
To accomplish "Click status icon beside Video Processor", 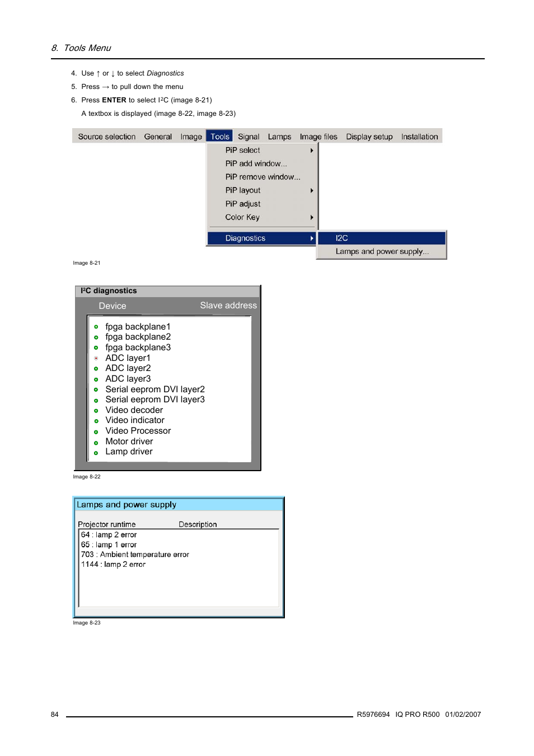I will pyautogui.click(x=96, y=432).
